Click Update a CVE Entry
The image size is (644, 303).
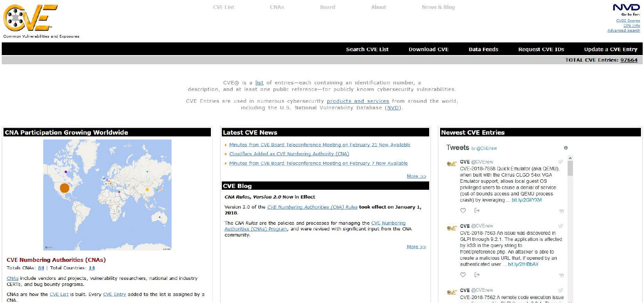(x=611, y=49)
